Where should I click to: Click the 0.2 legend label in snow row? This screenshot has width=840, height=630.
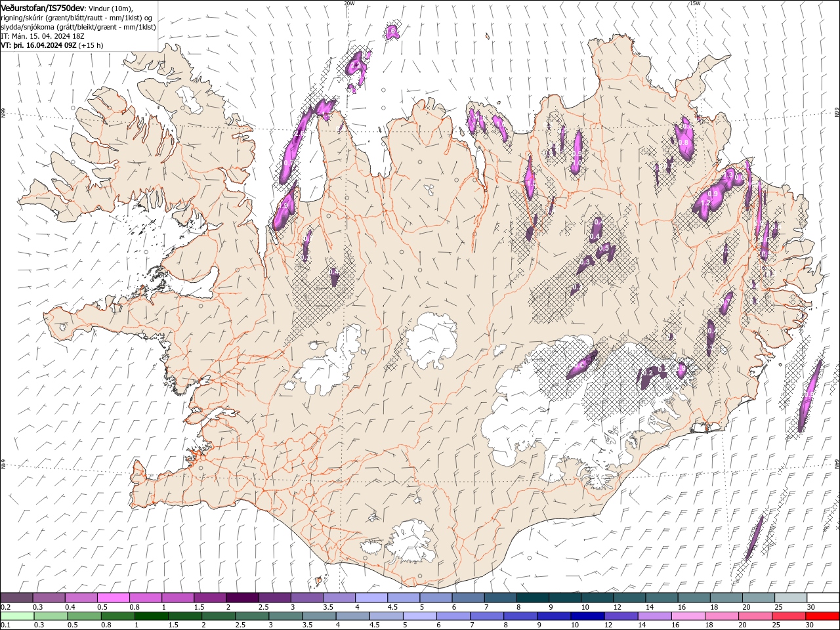(x=6, y=607)
